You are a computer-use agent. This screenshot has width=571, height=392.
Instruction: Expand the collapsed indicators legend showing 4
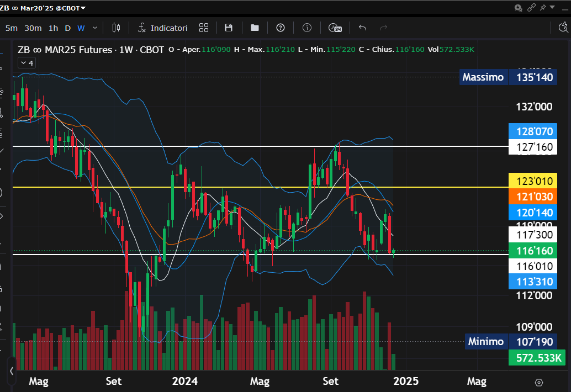coord(27,63)
